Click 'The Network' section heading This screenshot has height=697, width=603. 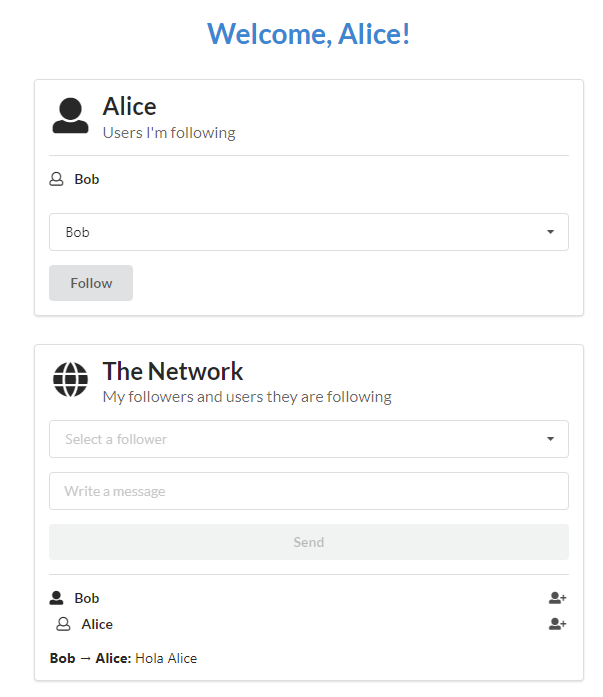173,371
